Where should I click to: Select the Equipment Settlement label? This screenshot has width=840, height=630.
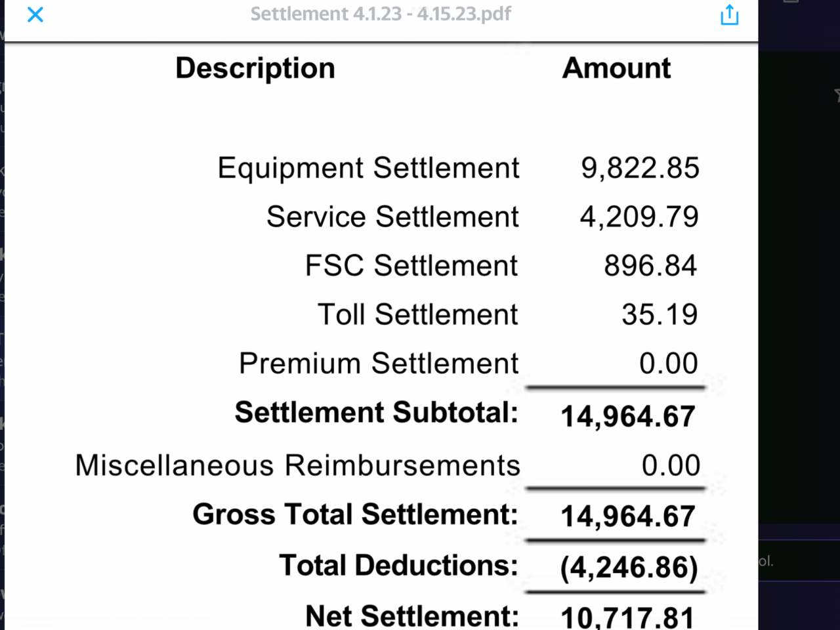[x=368, y=169]
